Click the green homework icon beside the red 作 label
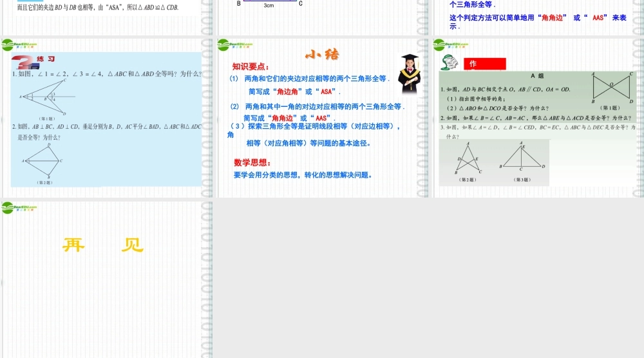The width and height of the screenshot is (644, 358). [450, 63]
